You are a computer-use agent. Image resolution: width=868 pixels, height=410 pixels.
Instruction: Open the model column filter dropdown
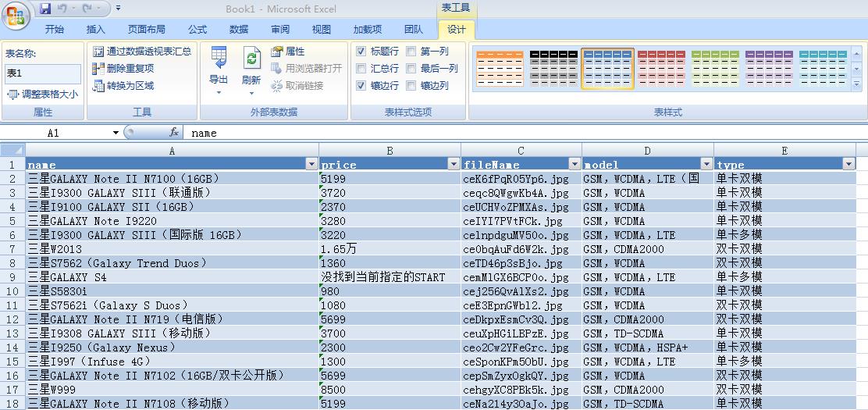(x=706, y=164)
